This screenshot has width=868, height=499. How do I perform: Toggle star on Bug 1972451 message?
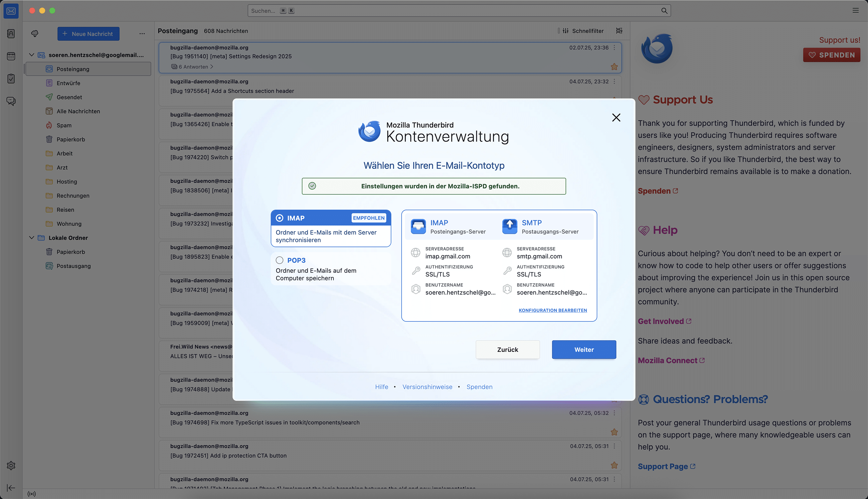(x=614, y=465)
